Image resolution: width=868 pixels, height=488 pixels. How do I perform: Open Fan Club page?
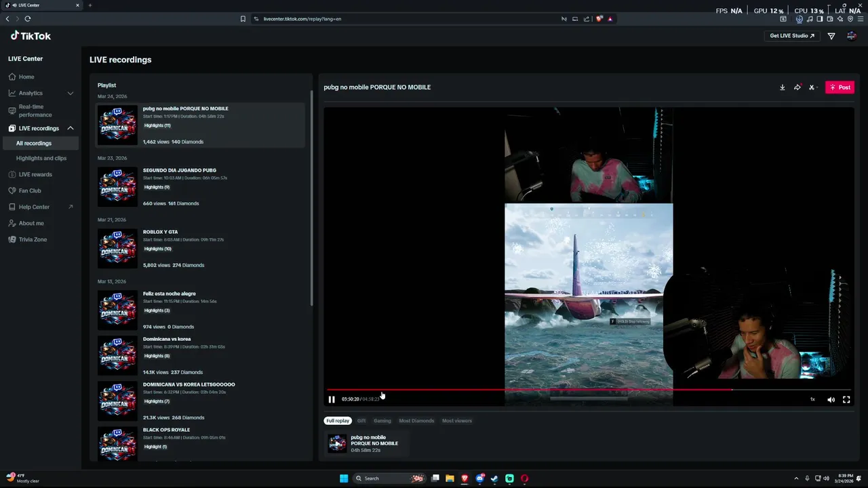[39, 190]
